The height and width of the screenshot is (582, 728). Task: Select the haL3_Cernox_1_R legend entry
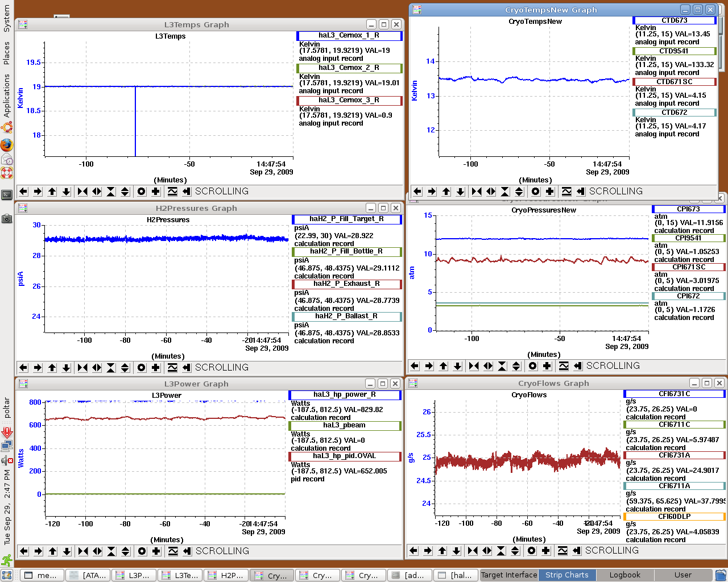tap(349, 36)
